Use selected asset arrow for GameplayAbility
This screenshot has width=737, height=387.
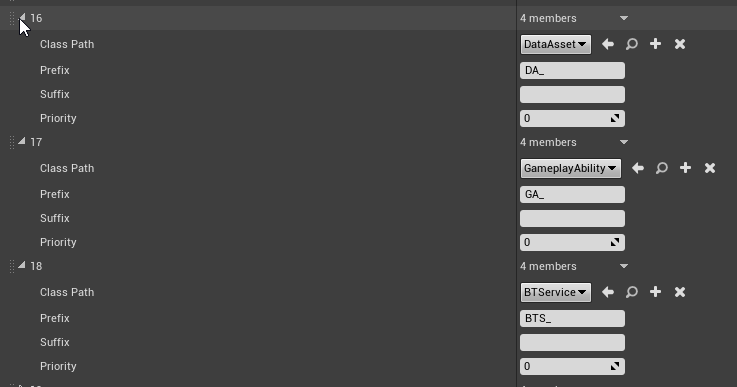pyautogui.click(x=638, y=168)
